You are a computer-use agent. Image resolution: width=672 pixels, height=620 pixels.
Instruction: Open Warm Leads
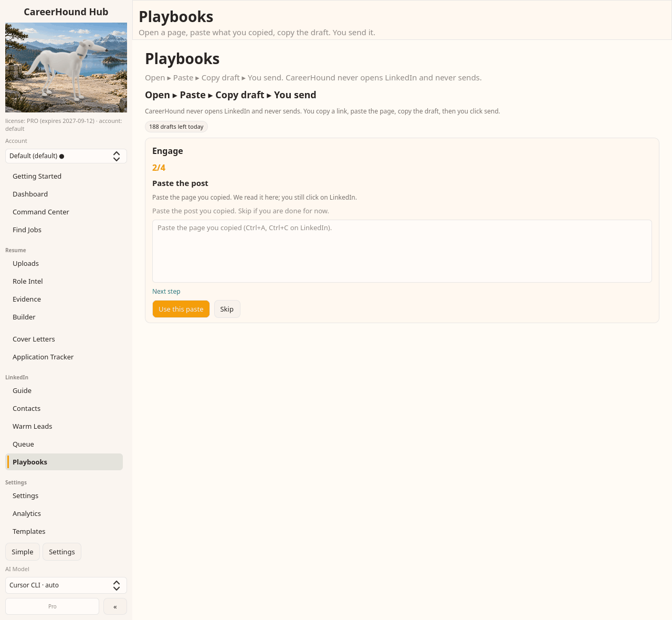tap(64, 426)
